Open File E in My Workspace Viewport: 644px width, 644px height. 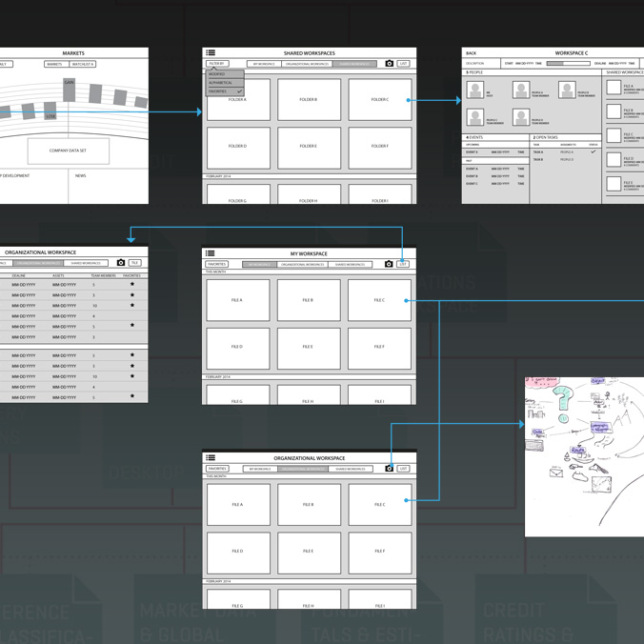(309, 349)
